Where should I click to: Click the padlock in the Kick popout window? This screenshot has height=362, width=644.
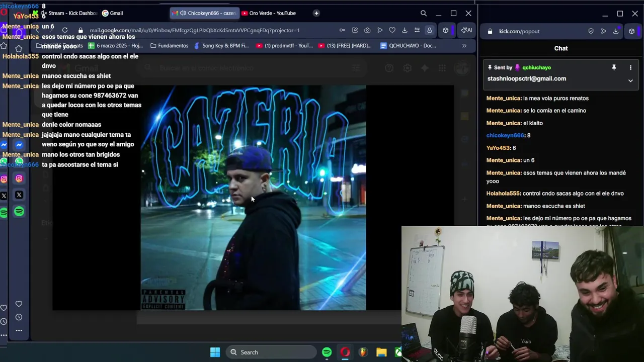tap(490, 31)
